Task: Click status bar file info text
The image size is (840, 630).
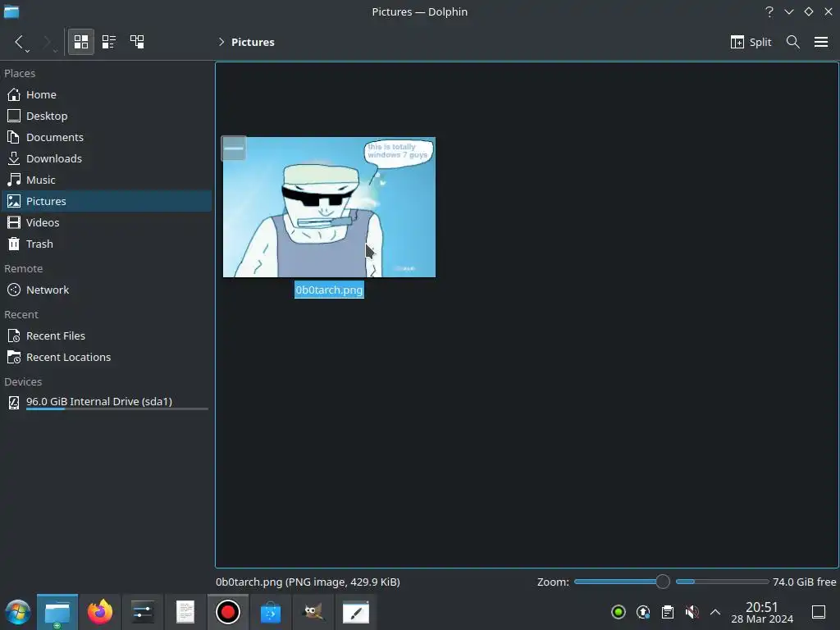Action: 308,582
